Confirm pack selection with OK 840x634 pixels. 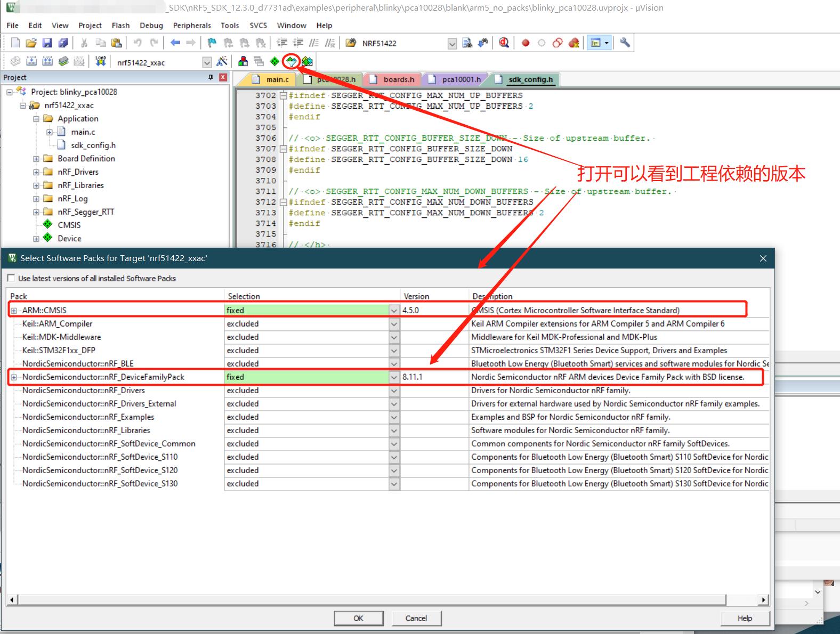[x=358, y=618]
